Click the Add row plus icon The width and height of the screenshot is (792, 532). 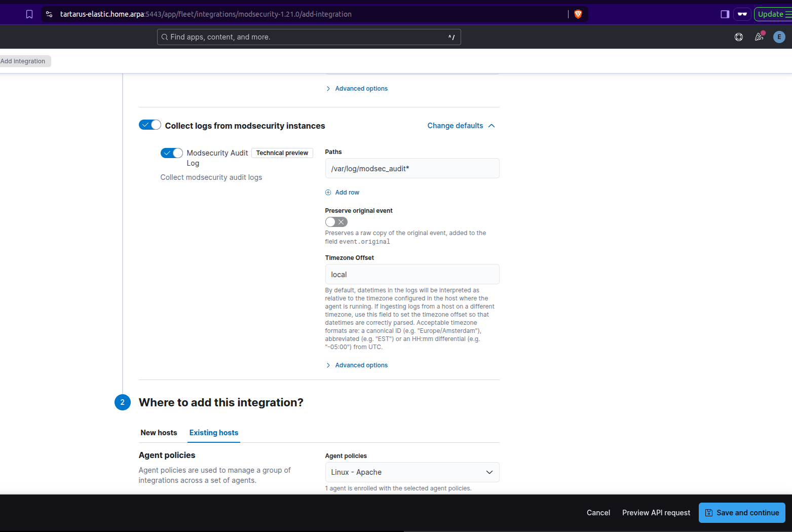pyautogui.click(x=328, y=193)
